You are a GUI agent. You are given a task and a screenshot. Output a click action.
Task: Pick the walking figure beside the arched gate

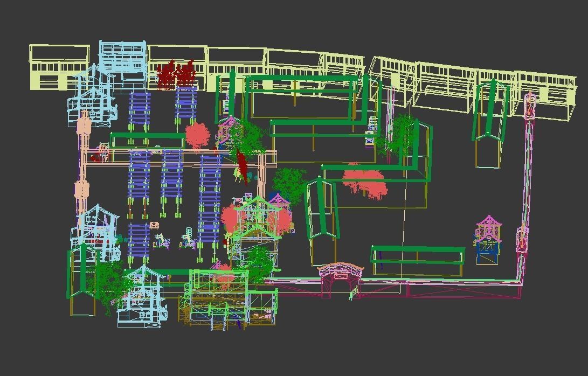(352, 293)
